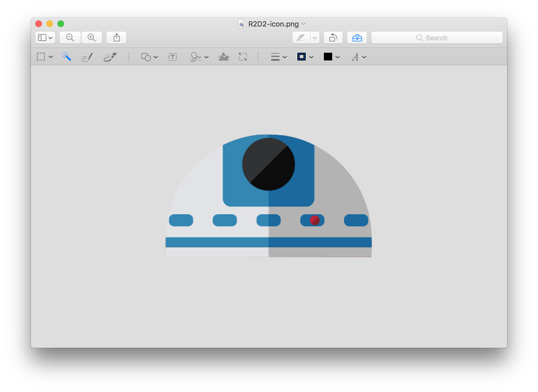The width and height of the screenshot is (538, 392).
Task: Expand the Sign dropdown arrow
Action: (206, 57)
